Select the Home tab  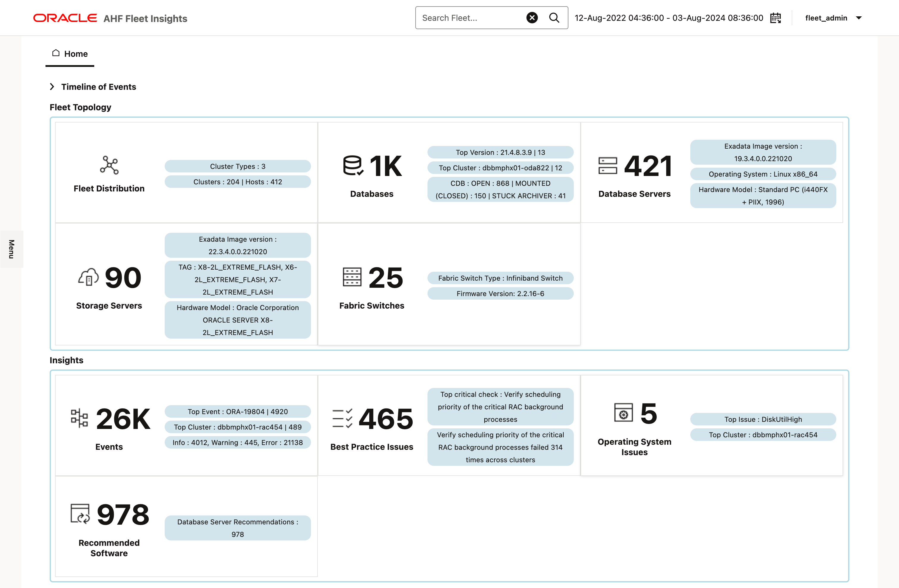point(70,54)
